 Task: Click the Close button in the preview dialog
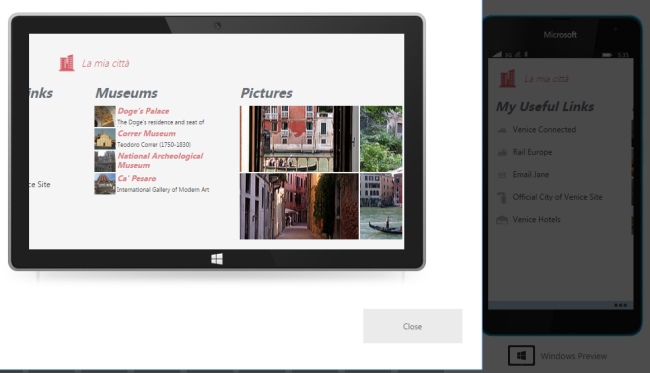point(412,326)
